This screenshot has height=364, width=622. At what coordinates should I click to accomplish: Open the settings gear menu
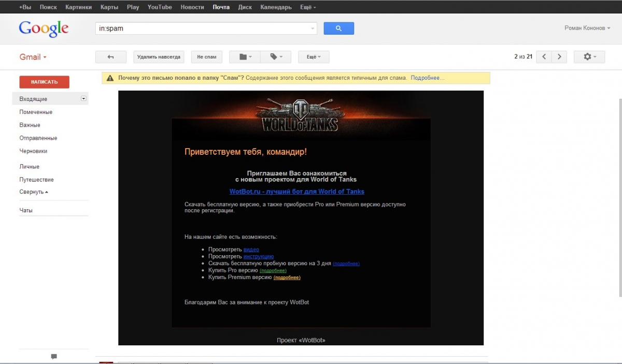(x=589, y=57)
